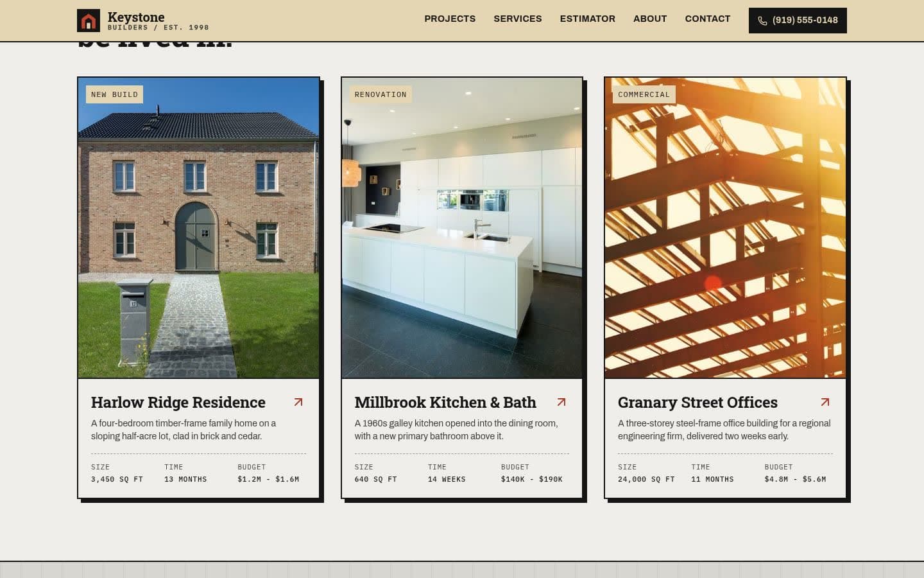Click the 1960s galley kitchen description
924x578 pixels.
456,430
